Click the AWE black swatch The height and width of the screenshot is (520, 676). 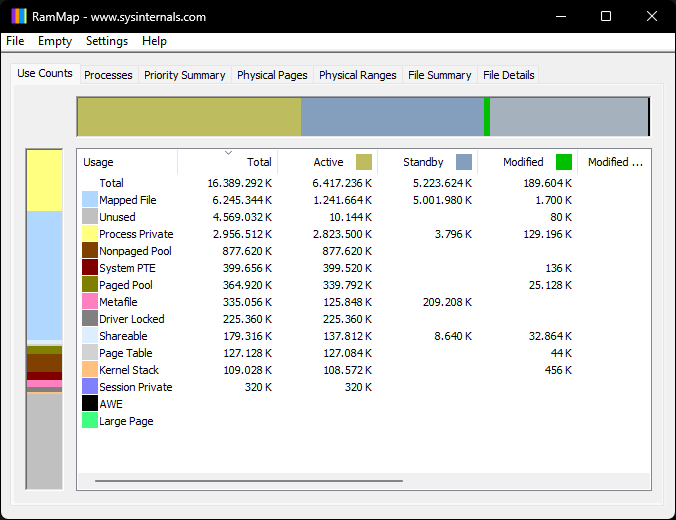pos(90,404)
